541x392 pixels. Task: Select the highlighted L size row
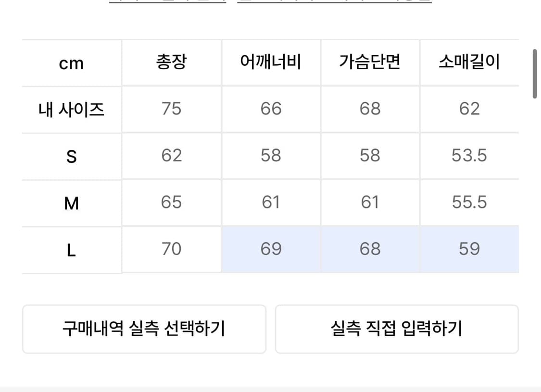point(71,249)
